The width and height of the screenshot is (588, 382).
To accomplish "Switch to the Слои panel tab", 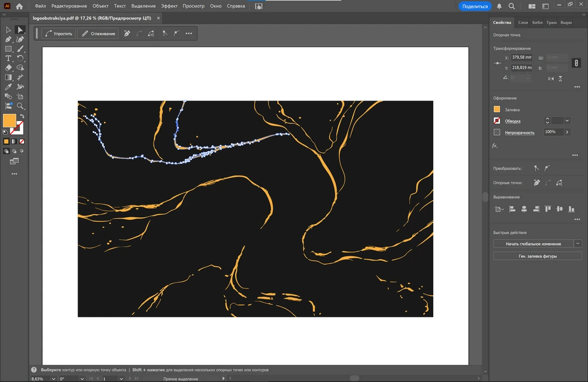I will point(523,22).
